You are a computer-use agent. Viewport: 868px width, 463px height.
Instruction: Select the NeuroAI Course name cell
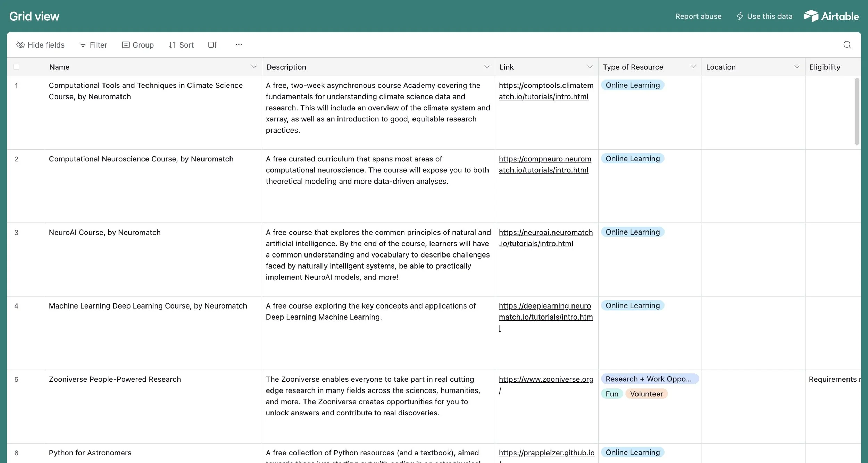coord(105,233)
